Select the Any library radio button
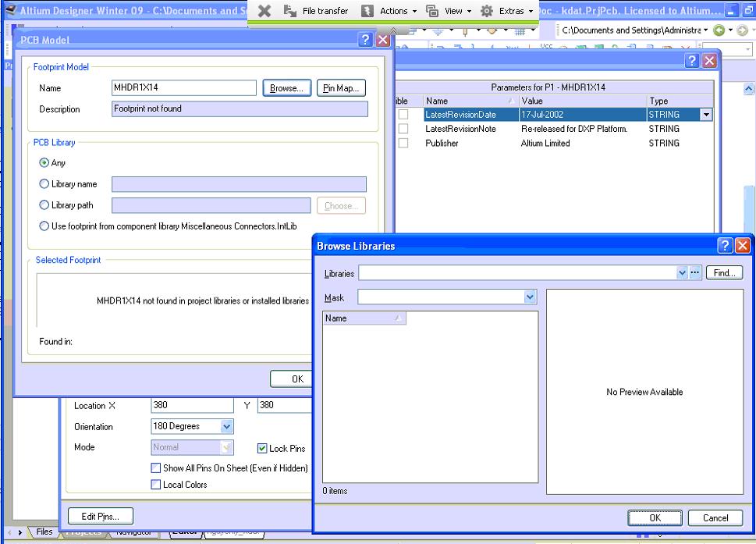The width and height of the screenshot is (756, 544). coord(44,162)
